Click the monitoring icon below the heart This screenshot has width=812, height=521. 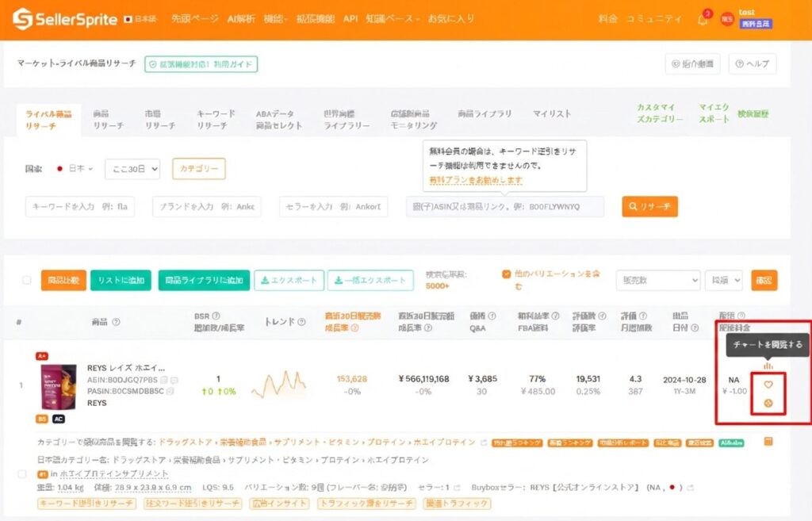(768, 402)
